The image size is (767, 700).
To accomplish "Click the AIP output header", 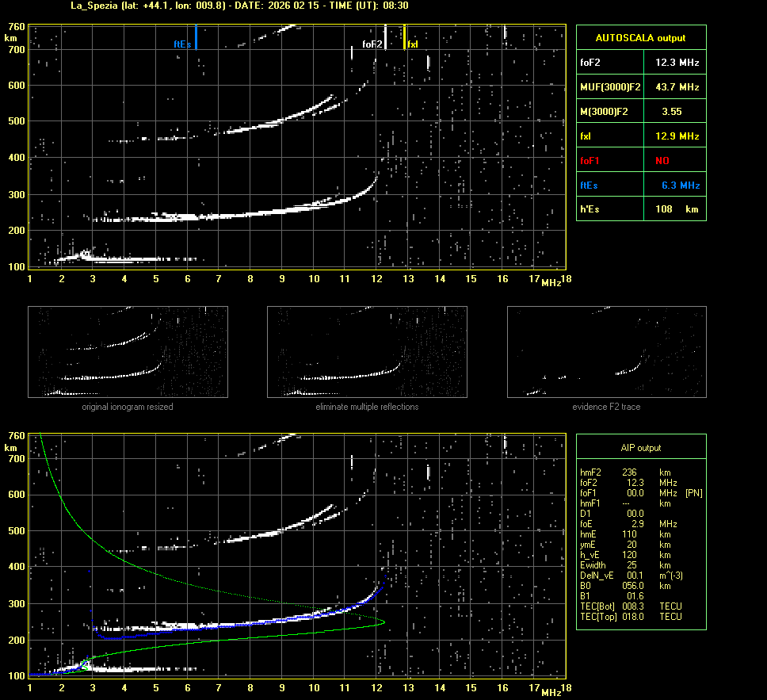I will click(x=640, y=447).
